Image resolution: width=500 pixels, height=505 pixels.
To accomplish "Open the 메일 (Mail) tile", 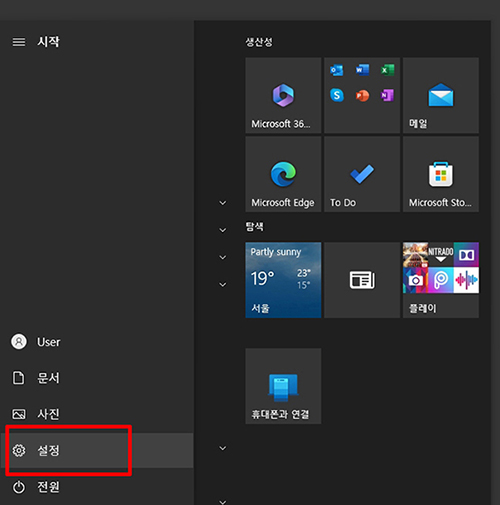I will (441, 95).
